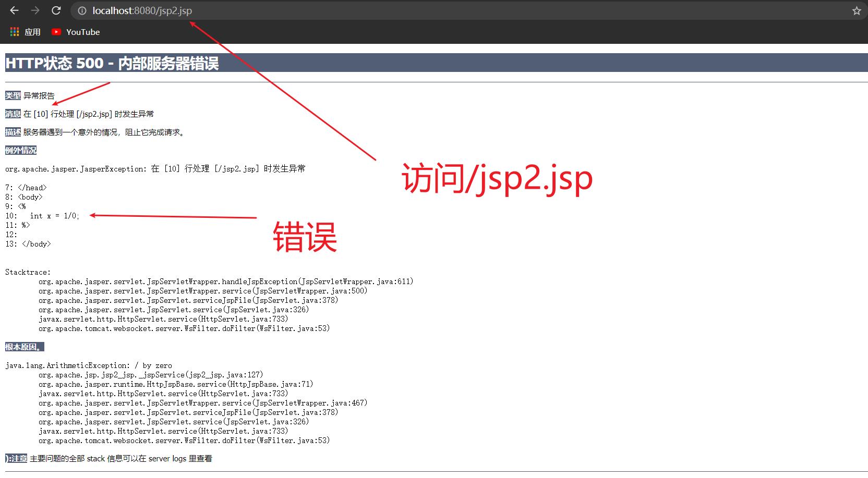Click description 服务器遇到一个意外的情况 text

point(104,132)
